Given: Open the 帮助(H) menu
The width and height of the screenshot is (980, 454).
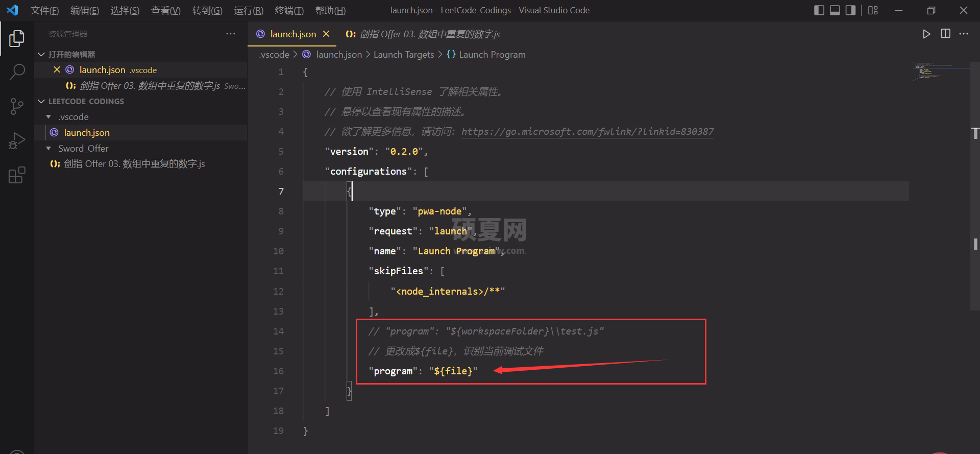Looking at the screenshot, I should tap(331, 10).
